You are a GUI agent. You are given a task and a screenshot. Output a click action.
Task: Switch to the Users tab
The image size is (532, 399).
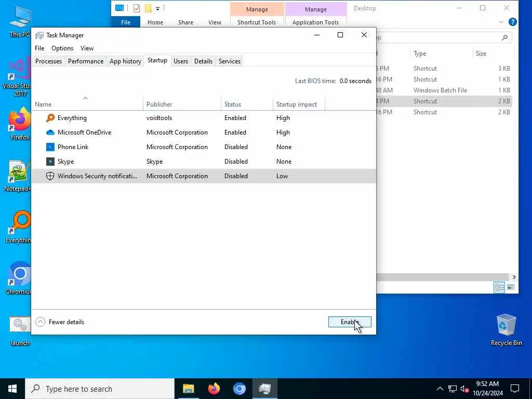click(180, 61)
